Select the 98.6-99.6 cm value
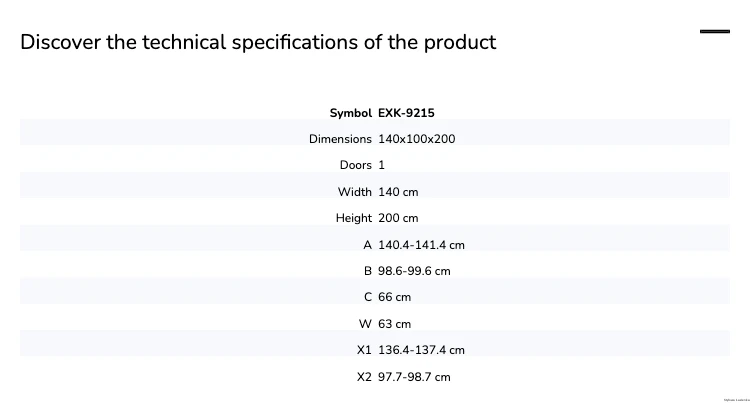 coord(414,271)
